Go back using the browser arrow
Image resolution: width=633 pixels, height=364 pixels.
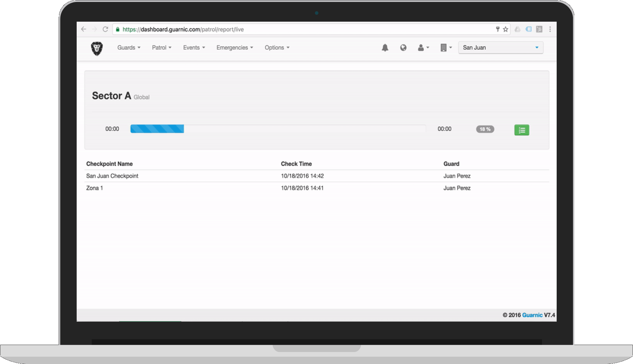click(84, 29)
